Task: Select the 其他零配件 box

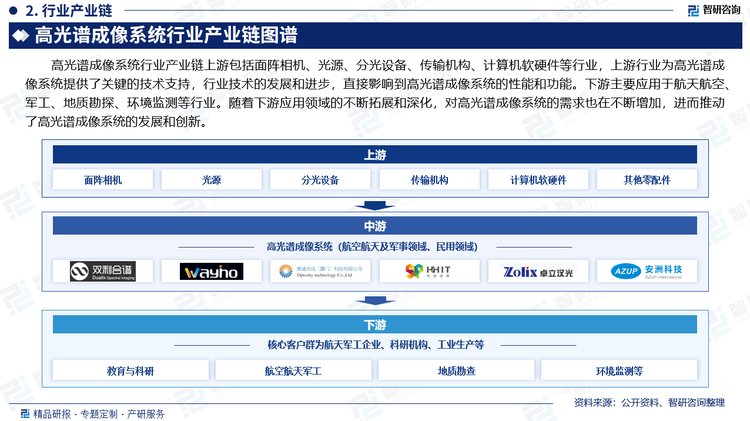Action: click(x=647, y=180)
